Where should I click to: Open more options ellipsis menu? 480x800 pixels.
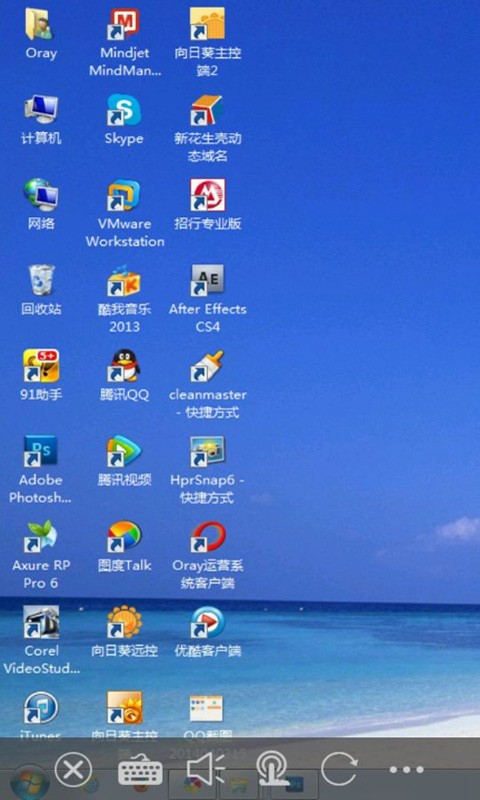406,769
